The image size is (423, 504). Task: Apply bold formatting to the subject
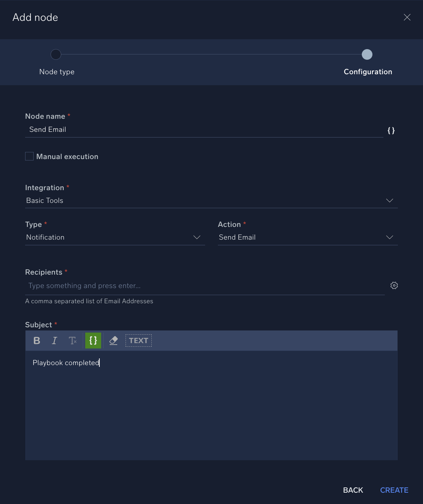36,340
